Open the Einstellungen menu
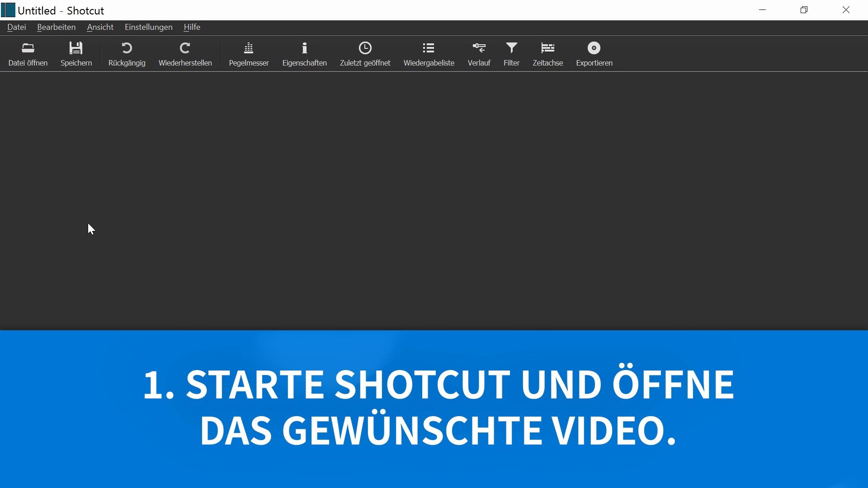Viewport: 868px width, 488px height. 148,27
